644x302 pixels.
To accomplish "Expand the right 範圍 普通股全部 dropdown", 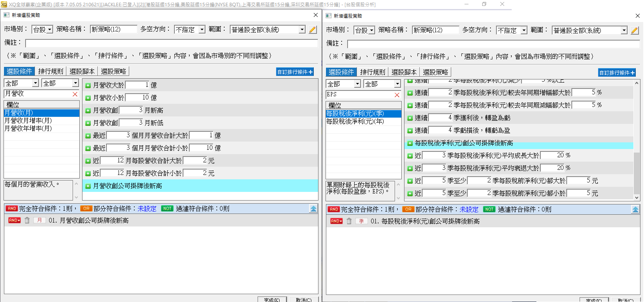I will coord(624,30).
